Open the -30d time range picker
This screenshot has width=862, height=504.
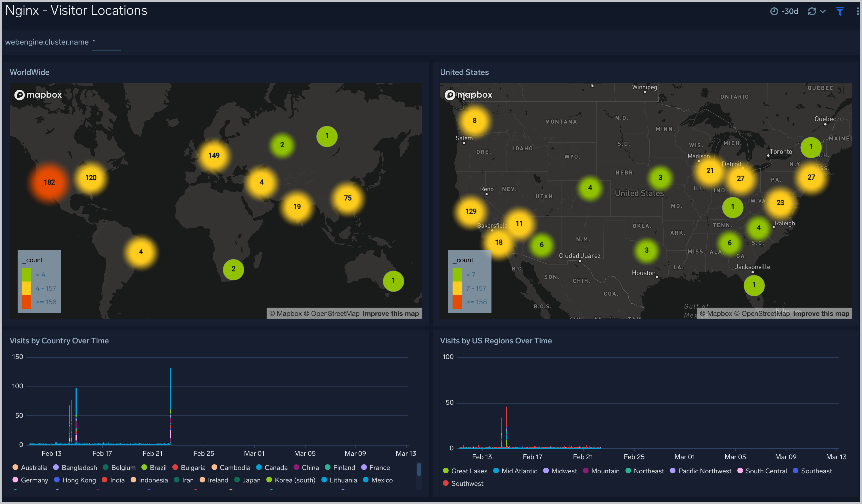coord(784,11)
